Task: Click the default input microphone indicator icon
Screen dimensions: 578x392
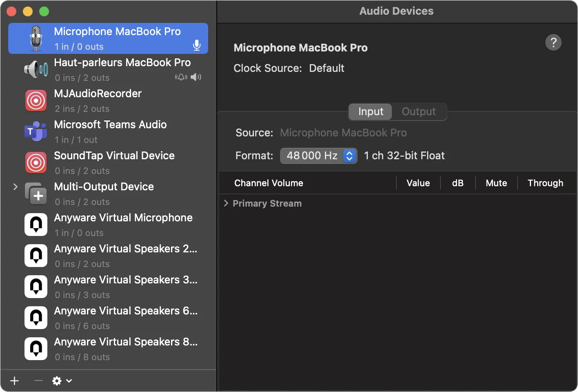Action: (197, 45)
